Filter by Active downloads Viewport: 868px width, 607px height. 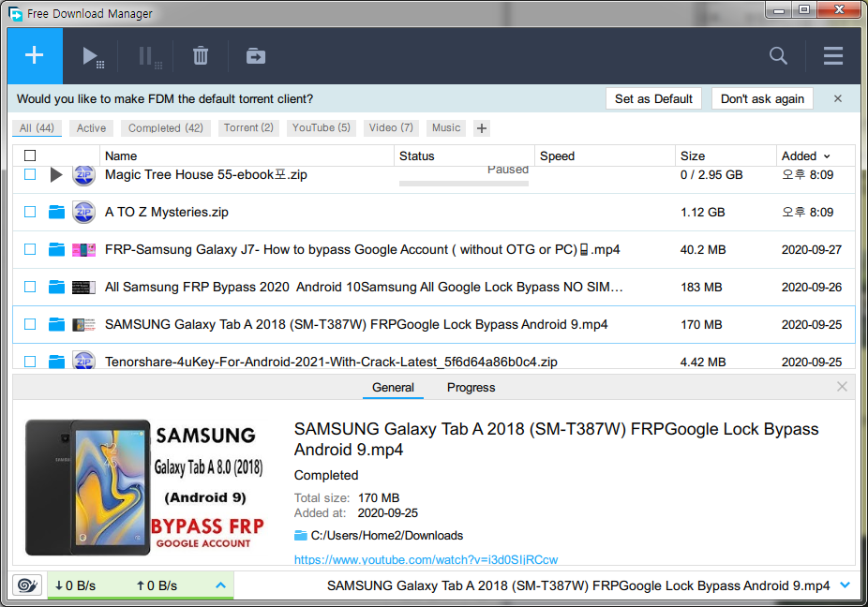(x=91, y=127)
